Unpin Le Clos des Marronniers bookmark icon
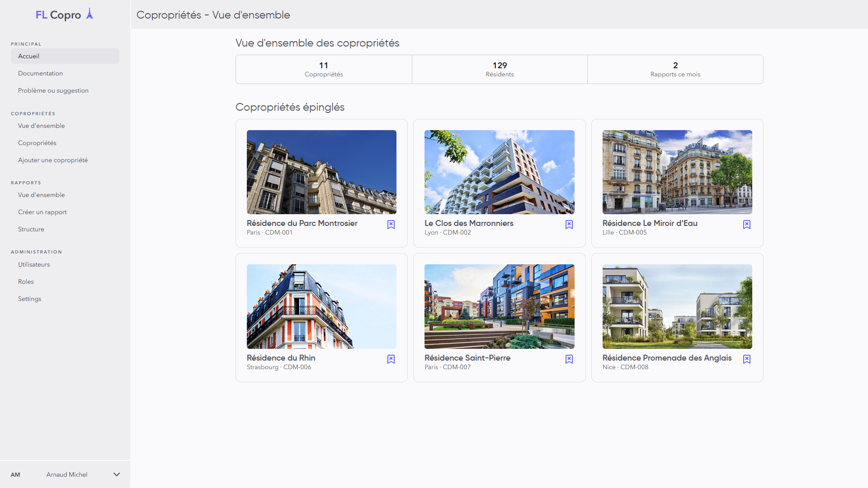The width and height of the screenshot is (868, 488). [569, 225]
